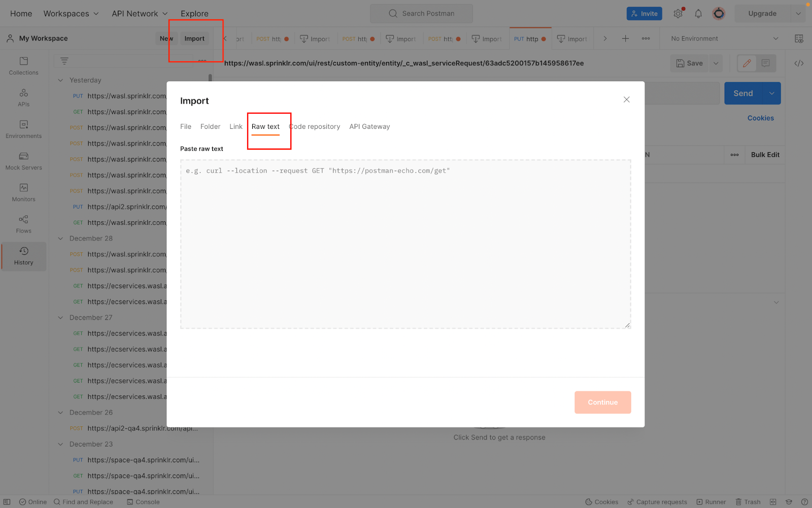
Task: Open the user avatar menu
Action: pyautogui.click(x=719, y=14)
